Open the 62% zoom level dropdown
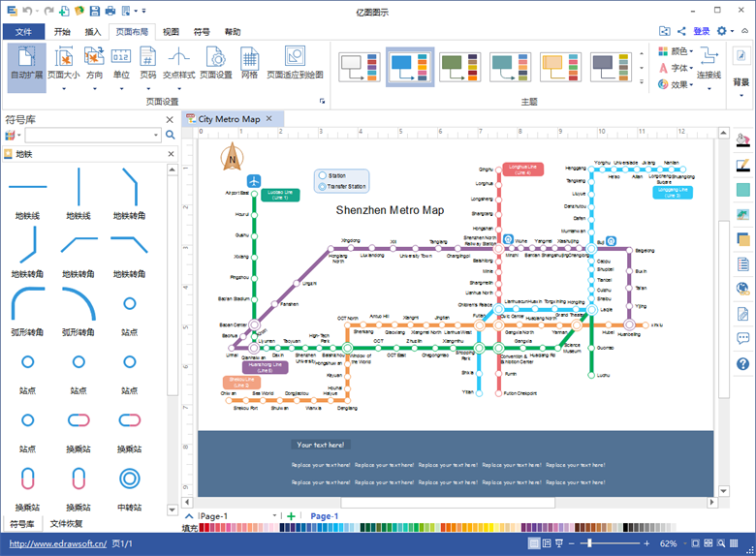Image resolution: width=756 pixels, height=556 pixels. 673,543
